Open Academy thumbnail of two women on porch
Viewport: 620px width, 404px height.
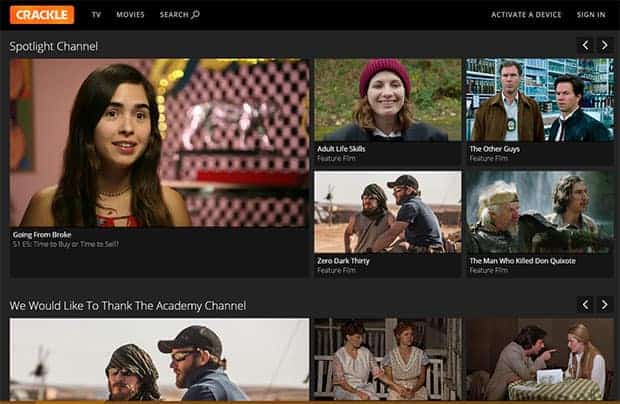[x=388, y=359]
